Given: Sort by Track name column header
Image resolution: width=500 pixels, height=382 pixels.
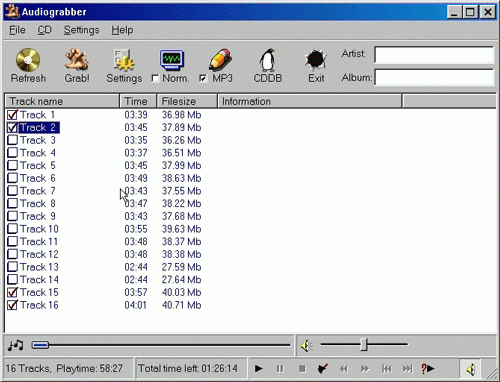Looking at the screenshot, I should coord(62,101).
